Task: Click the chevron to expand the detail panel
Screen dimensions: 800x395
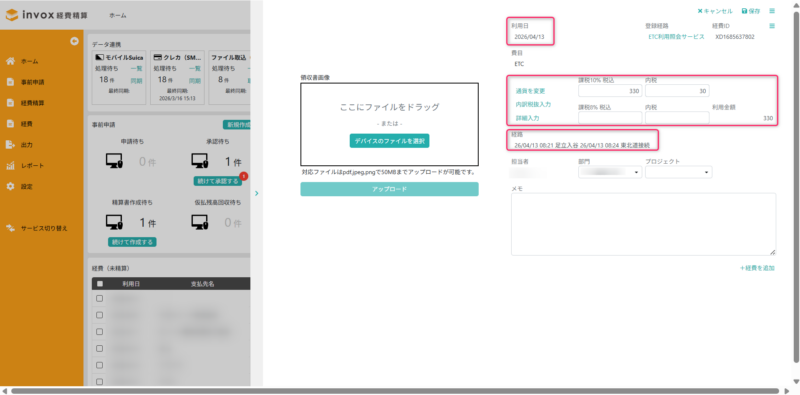Action: [x=257, y=193]
